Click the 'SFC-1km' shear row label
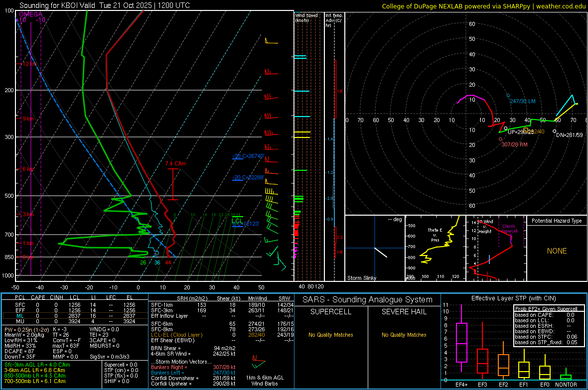Screen dimensions: 588x390 (162, 305)
